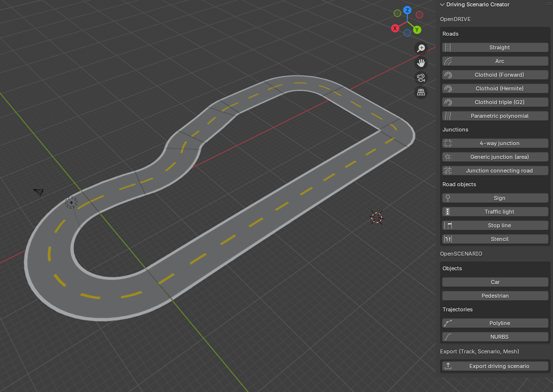Click the export upload icon

click(x=448, y=366)
